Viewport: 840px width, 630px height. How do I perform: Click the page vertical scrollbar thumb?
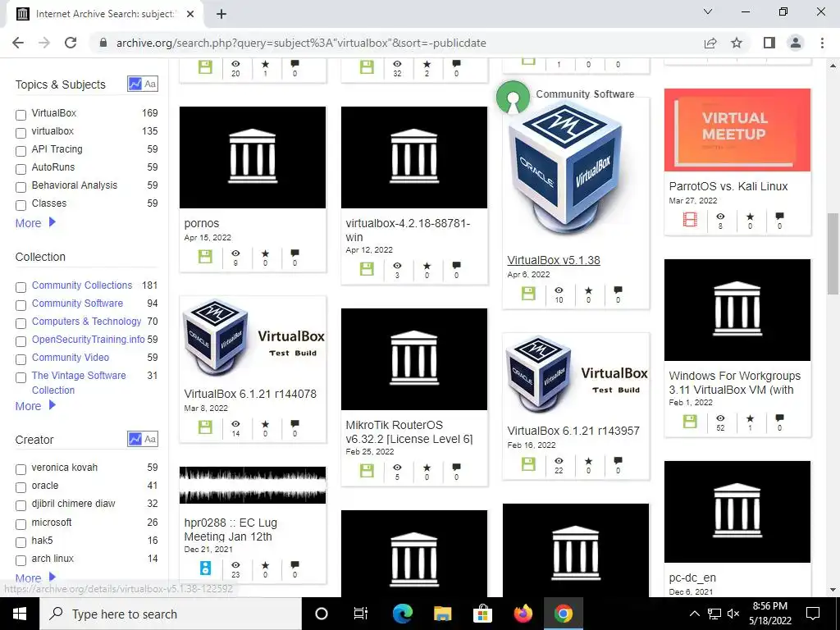(x=833, y=253)
